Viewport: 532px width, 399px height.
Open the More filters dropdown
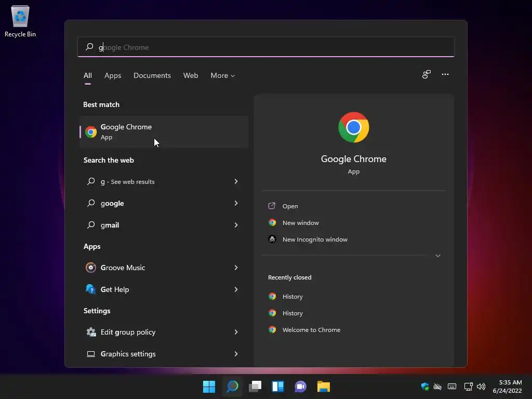pos(222,75)
